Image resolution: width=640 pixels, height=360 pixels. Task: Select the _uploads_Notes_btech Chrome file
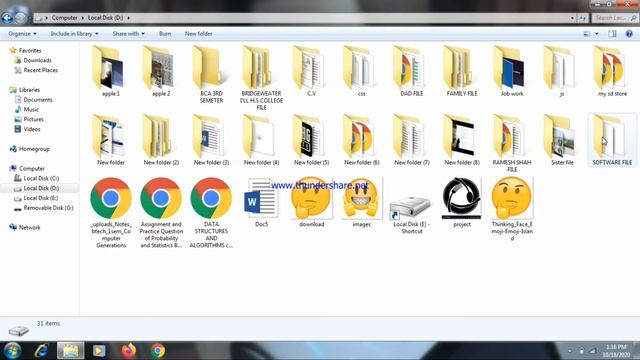tap(111, 212)
